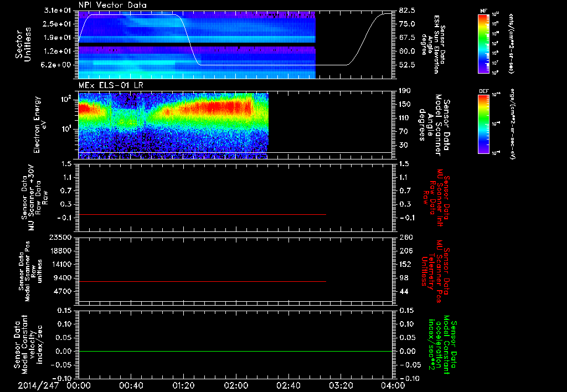This screenshot has height=392, width=567.
Task: Click the "98" telemetry axis value
Action: [x=403, y=278]
